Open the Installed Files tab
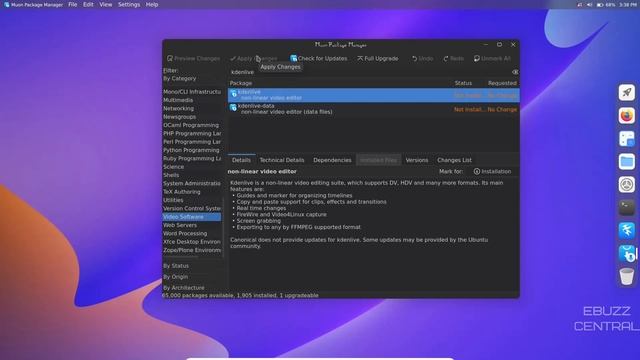This screenshot has height=360, width=640. coord(378,160)
